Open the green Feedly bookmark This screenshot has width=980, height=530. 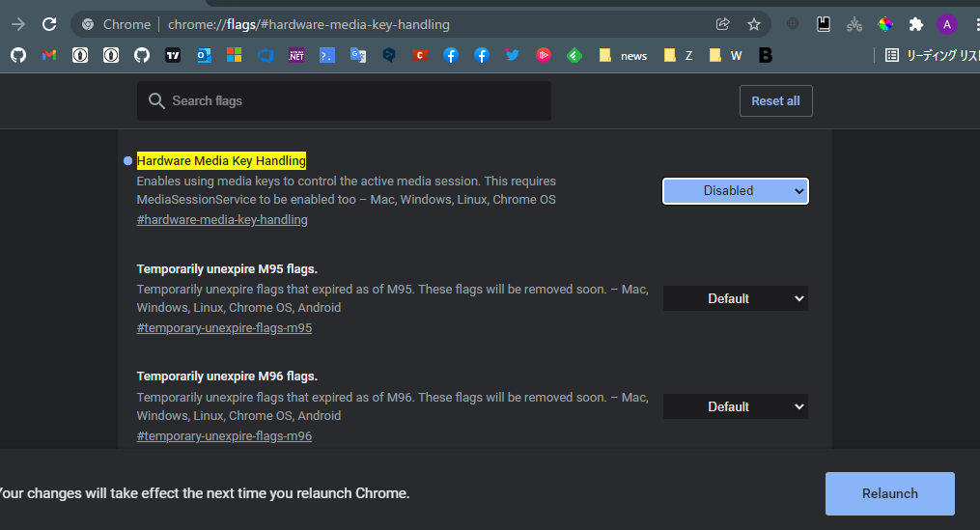click(x=574, y=56)
